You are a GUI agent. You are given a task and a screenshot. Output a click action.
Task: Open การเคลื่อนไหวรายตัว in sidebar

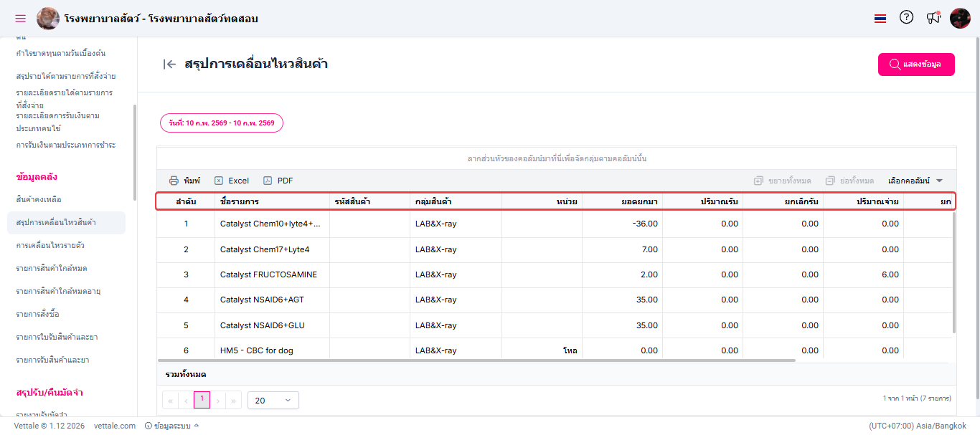(x=50, y=245)
